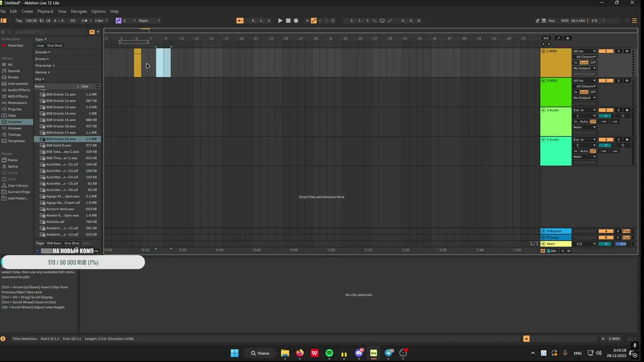Screen dimensions: 644x362
Task: Click the Punch-Out switch icon
Action: 390,21
